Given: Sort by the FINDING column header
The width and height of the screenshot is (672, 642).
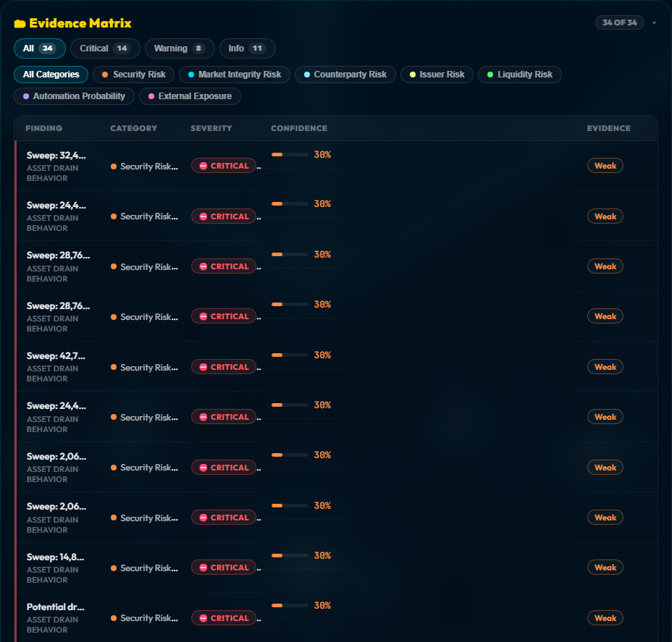Looking at the screenshot, I should pyautogui.click(x=43, y=128).
